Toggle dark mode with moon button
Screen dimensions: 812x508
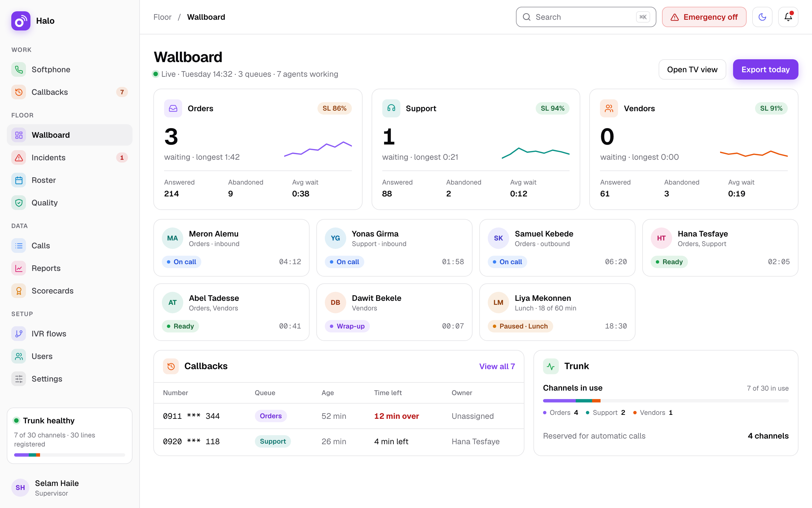[x=762, y=17]
